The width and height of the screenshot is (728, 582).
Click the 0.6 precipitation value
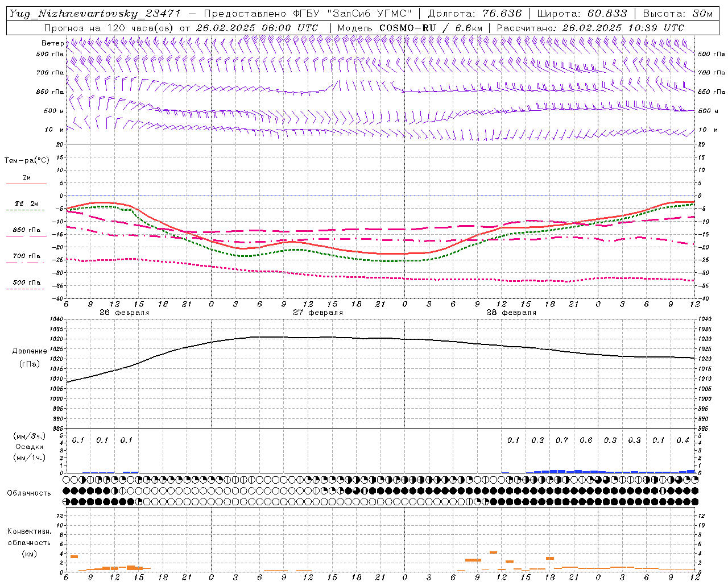(x=586, y=440)
